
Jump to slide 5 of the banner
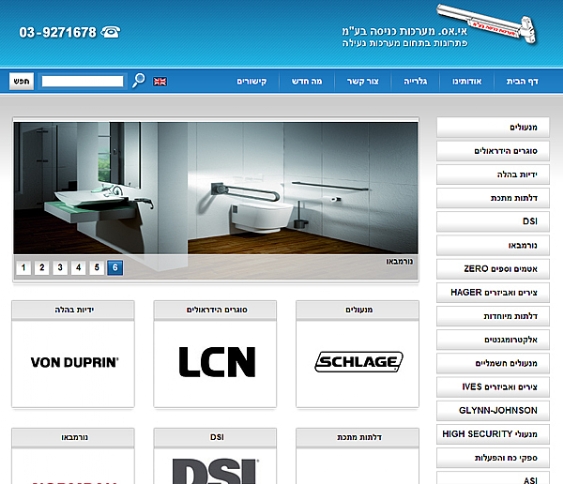tap(97, 267)
